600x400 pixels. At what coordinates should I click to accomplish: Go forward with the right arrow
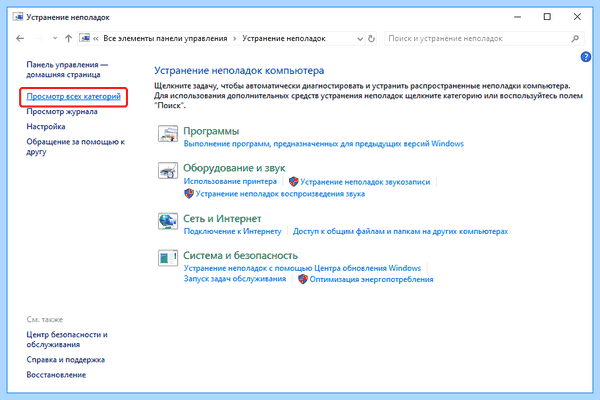39,38
